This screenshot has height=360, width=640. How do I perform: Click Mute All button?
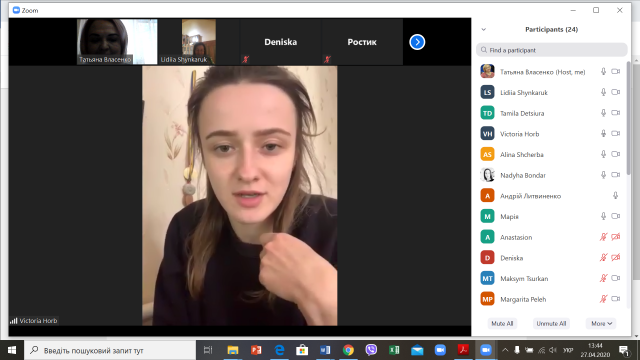point(502,323)
